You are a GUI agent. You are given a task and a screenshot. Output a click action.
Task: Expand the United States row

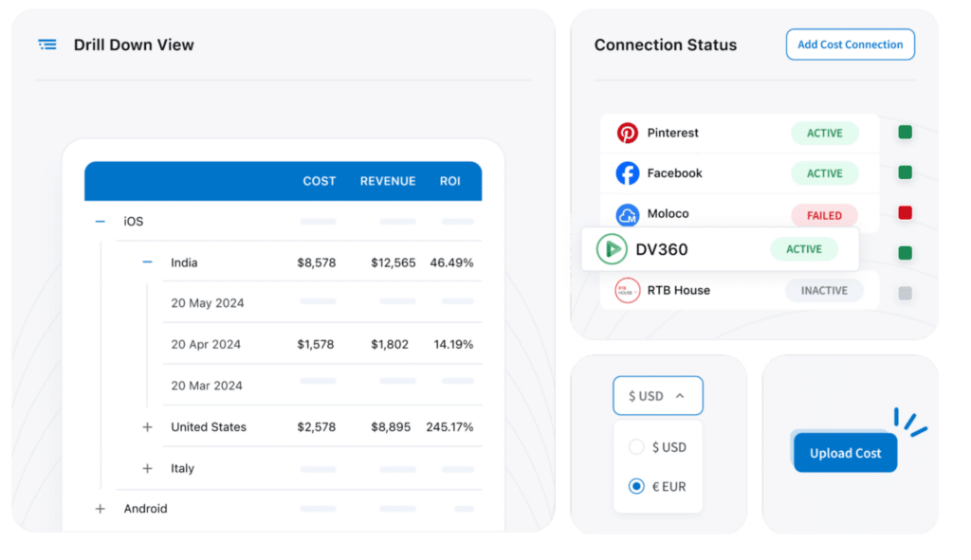point(147,426)
